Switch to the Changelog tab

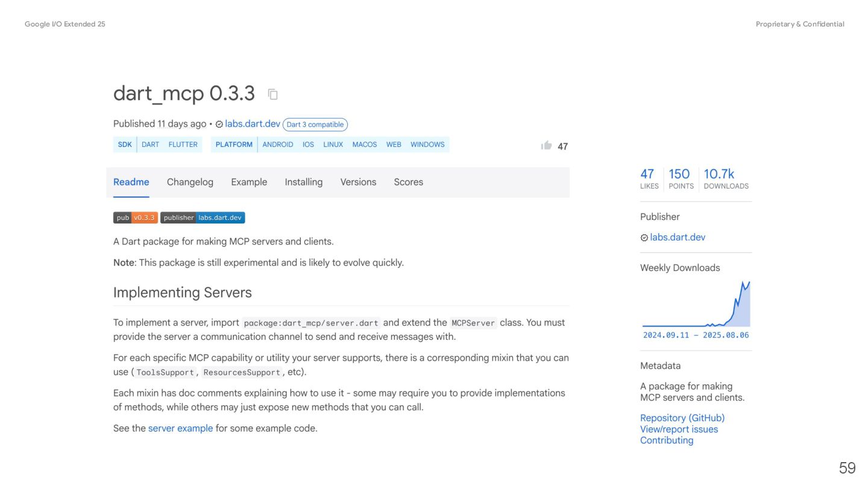(190, 182)
